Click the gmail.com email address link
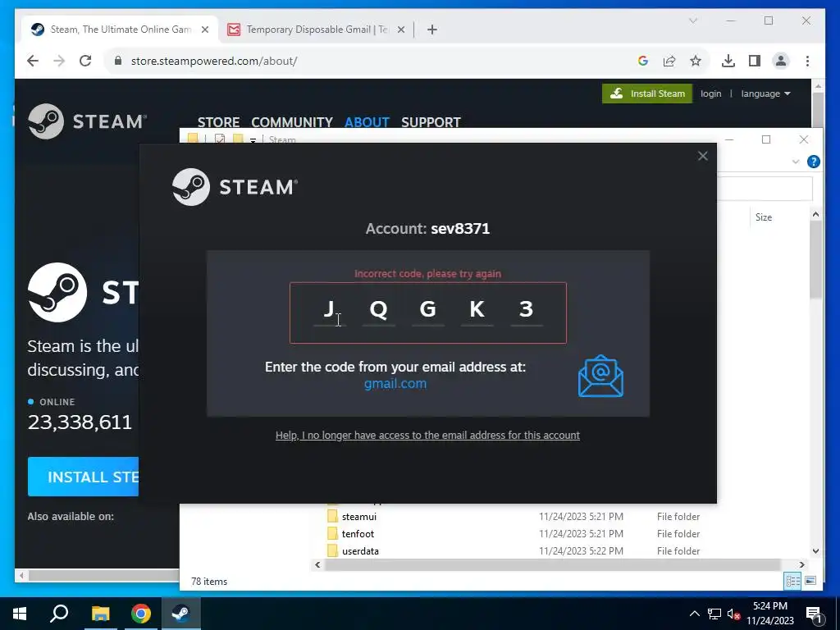 [x=395, y=384]
